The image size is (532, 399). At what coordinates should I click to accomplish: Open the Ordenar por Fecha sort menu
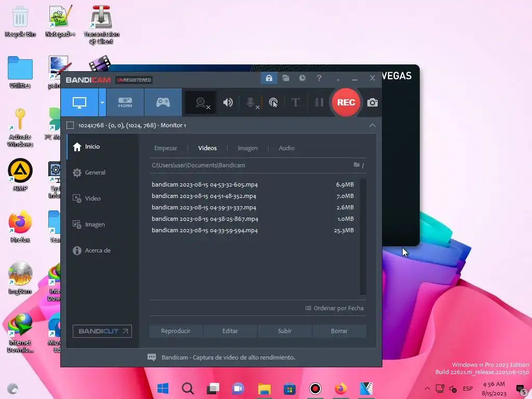point(334,308)
